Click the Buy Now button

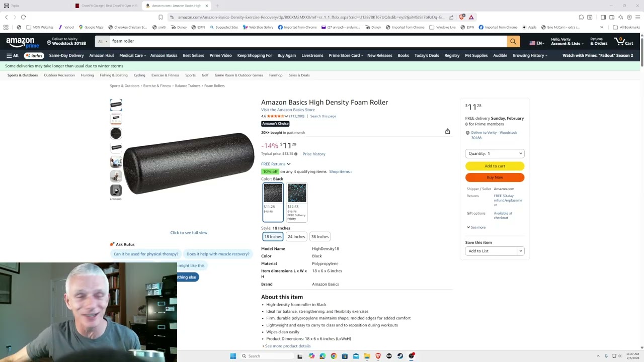(x=495, y=177)
